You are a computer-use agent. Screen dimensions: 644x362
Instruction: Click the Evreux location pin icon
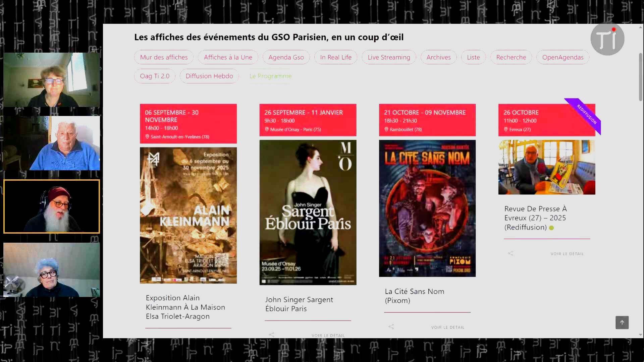[506, 129]
